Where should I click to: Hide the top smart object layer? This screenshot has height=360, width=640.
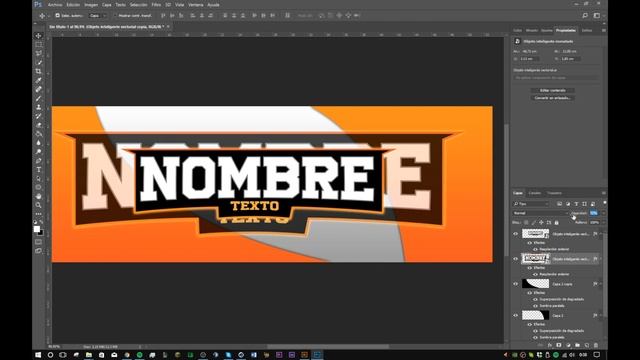pyautogui.click(x=516, y=234)
